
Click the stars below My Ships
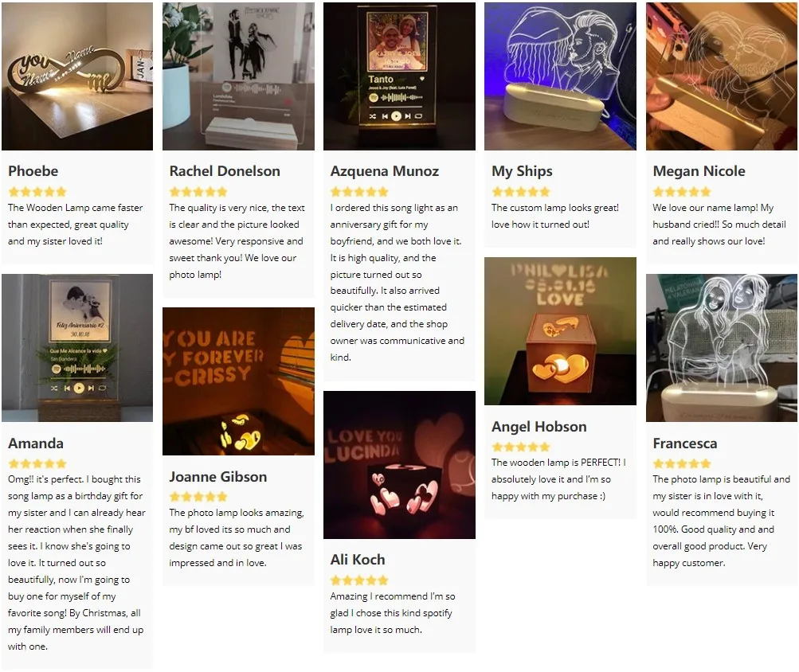pos(521,192)
